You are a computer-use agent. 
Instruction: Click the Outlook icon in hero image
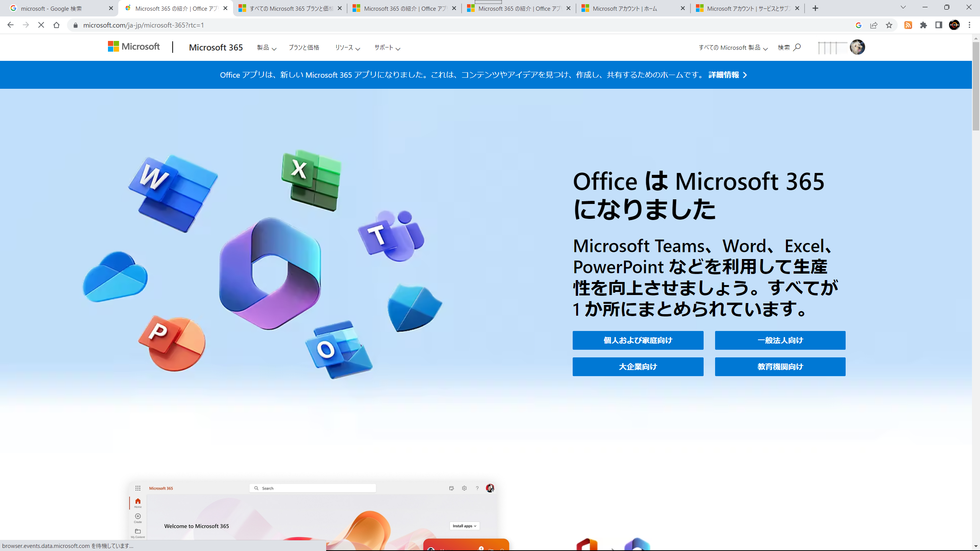[x=339, y=349]
